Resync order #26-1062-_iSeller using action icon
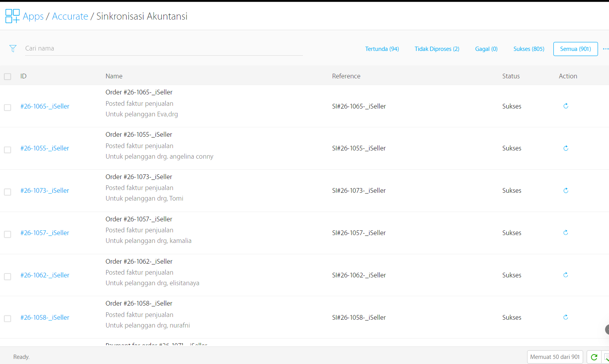The width and height of the screenshot is (609, 364). (x=565, y=275)
